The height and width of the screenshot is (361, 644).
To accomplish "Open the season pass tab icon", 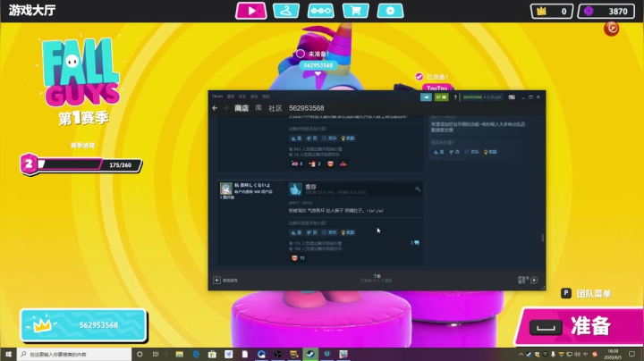I will [321, 11].
